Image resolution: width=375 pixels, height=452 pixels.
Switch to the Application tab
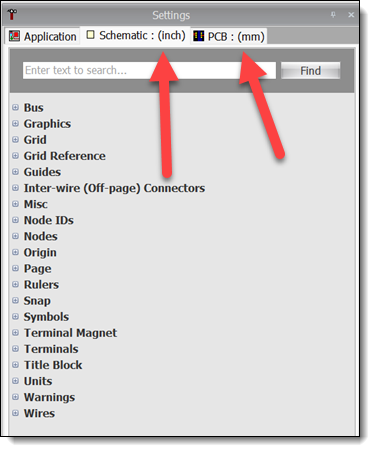43,36
